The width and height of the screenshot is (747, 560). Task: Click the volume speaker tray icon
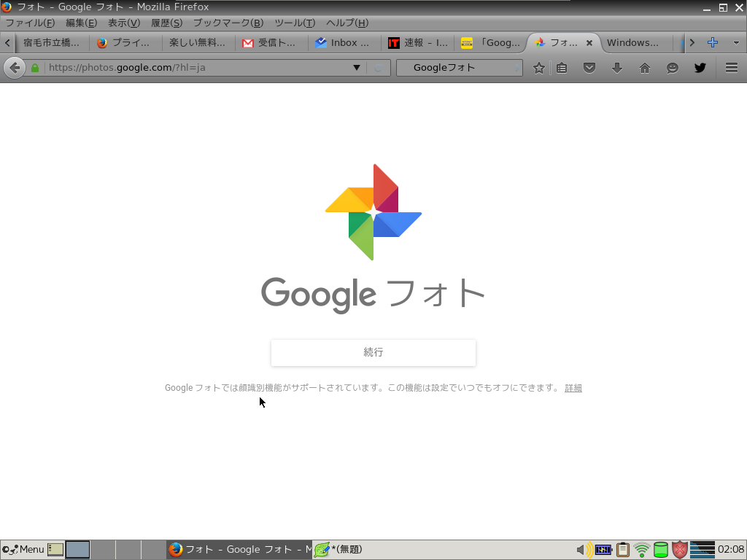point(584,550)
